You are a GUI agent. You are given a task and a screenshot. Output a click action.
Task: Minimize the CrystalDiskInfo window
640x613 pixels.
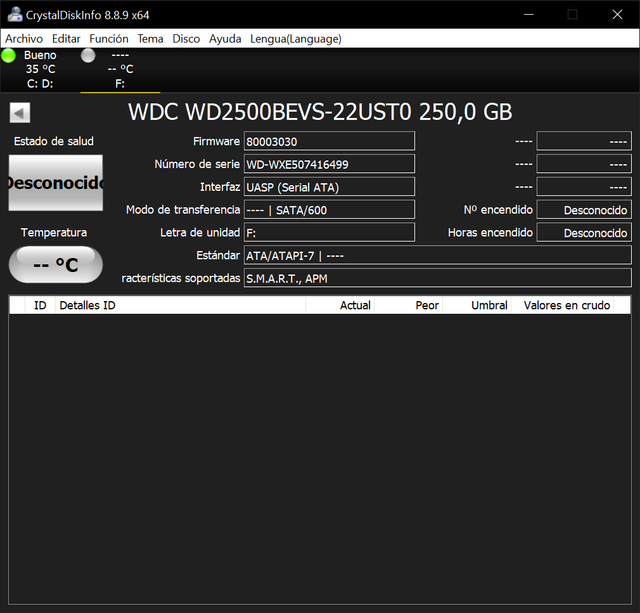[x=529, y=15]
